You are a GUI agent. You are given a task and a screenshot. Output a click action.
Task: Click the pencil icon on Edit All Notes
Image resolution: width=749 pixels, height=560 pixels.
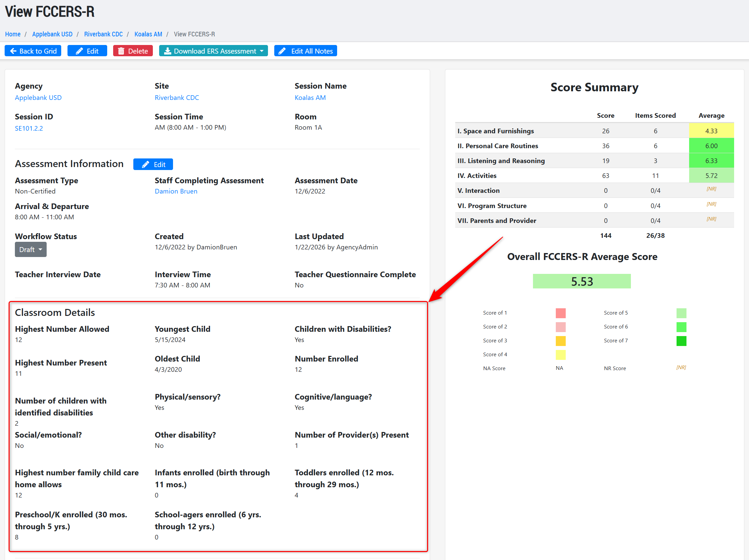point(282,51)
